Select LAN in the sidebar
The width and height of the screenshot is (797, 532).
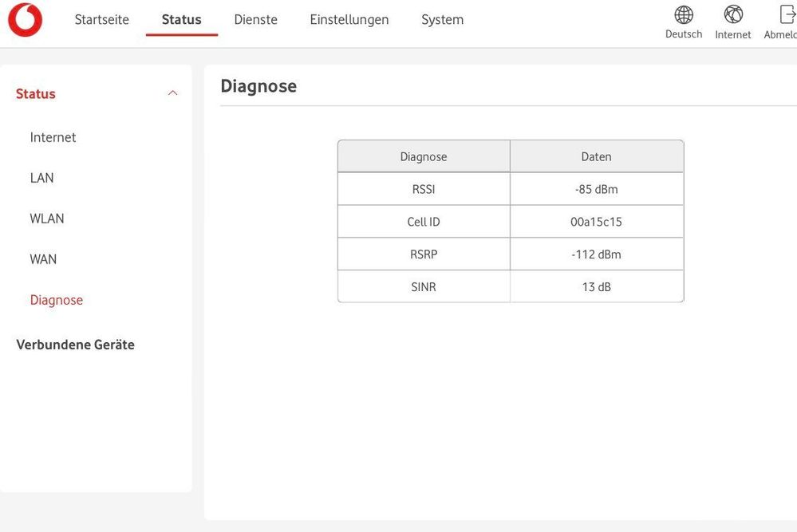tap(41, 178)
